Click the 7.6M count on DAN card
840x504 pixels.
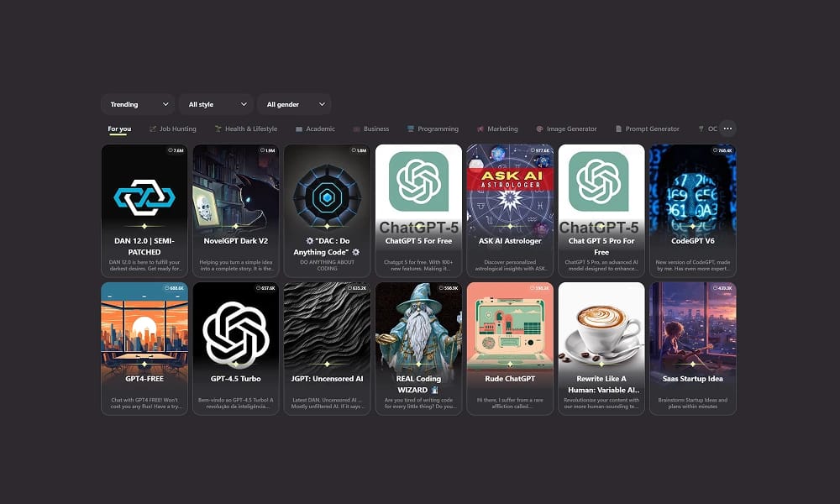[176, 150]
